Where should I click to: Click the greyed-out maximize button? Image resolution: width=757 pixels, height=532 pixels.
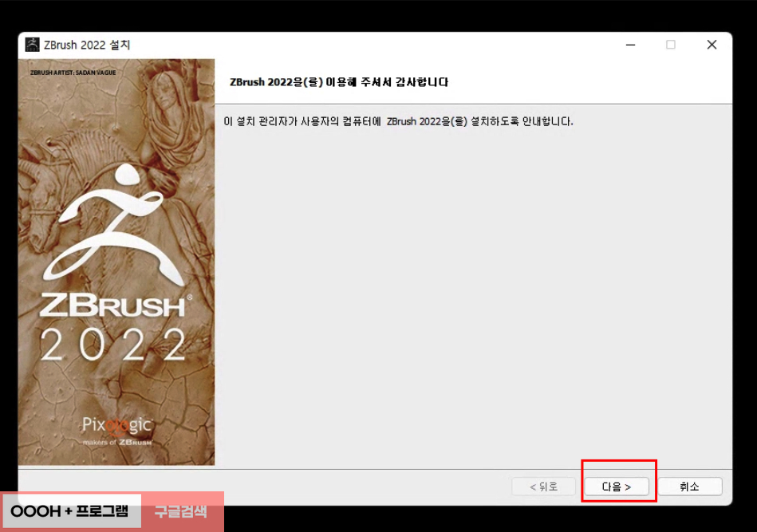tap(671, 45)
